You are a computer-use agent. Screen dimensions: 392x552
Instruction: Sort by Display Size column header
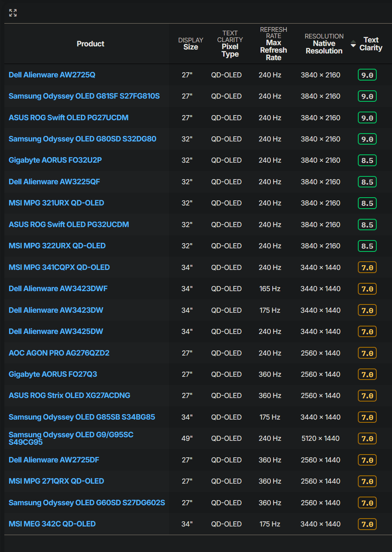pyautogui.click(x=191, y=44)
